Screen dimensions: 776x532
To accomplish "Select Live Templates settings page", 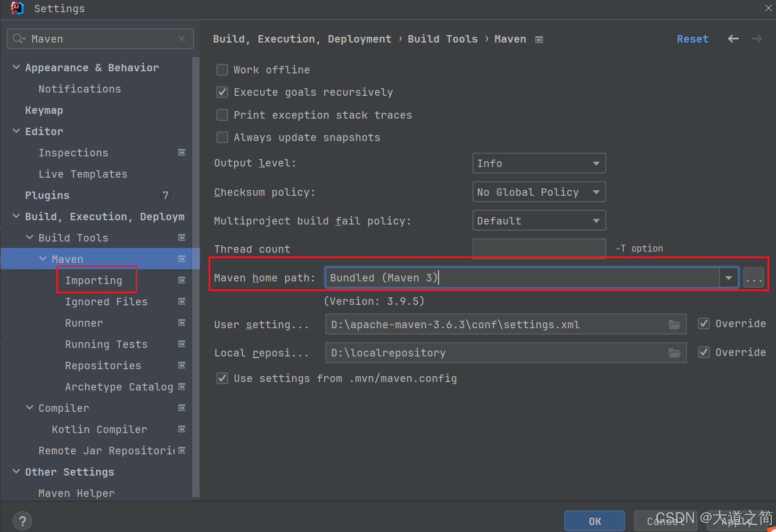I will (83, 174).
